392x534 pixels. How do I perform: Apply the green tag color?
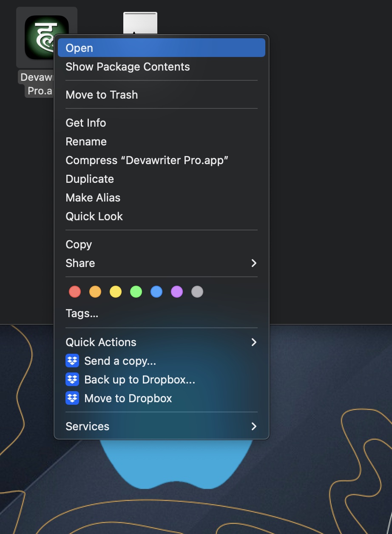tap(136, 292)
